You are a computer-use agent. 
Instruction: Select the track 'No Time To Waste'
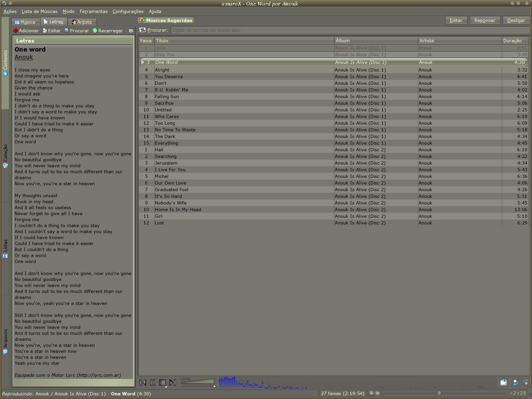click(x=333, y=130)
